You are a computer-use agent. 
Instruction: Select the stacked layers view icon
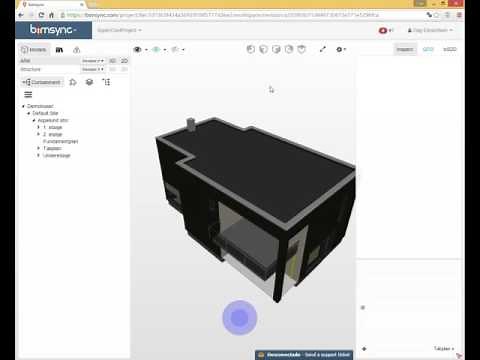tap(89, 82)
